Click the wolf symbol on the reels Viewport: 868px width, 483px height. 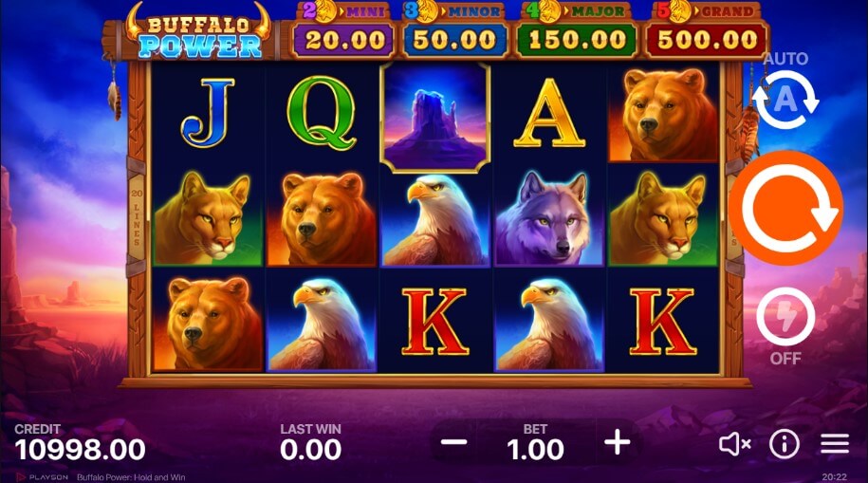point(549,218)
